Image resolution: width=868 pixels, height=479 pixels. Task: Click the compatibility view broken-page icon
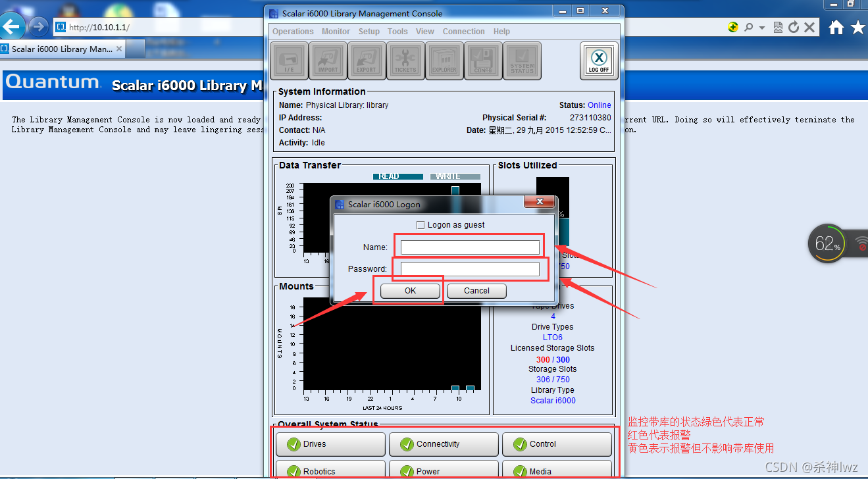pos(778,27)
